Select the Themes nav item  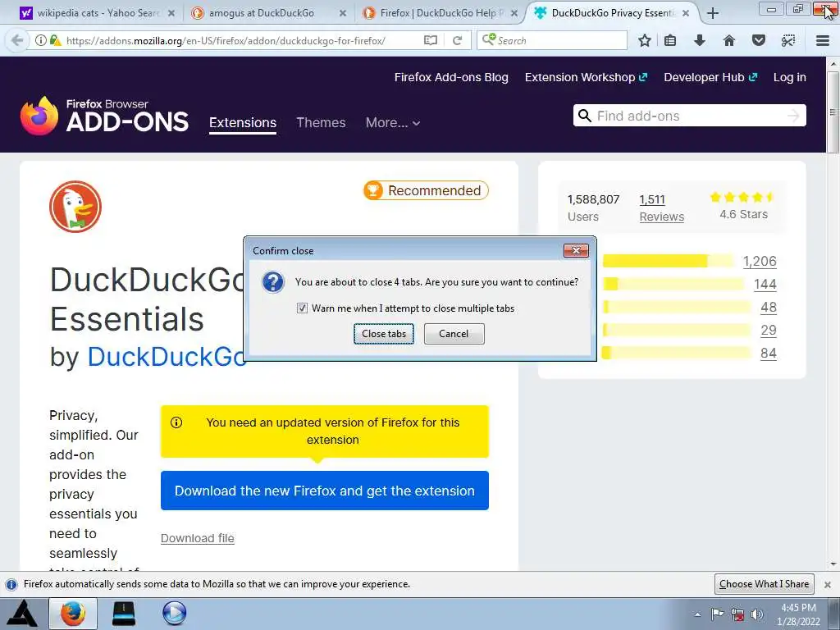coord(321,123)
